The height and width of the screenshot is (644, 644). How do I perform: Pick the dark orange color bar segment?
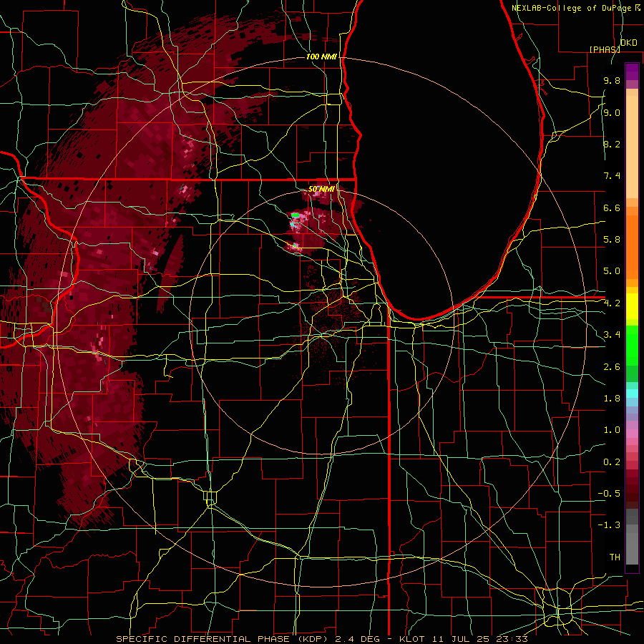(632, 247)
